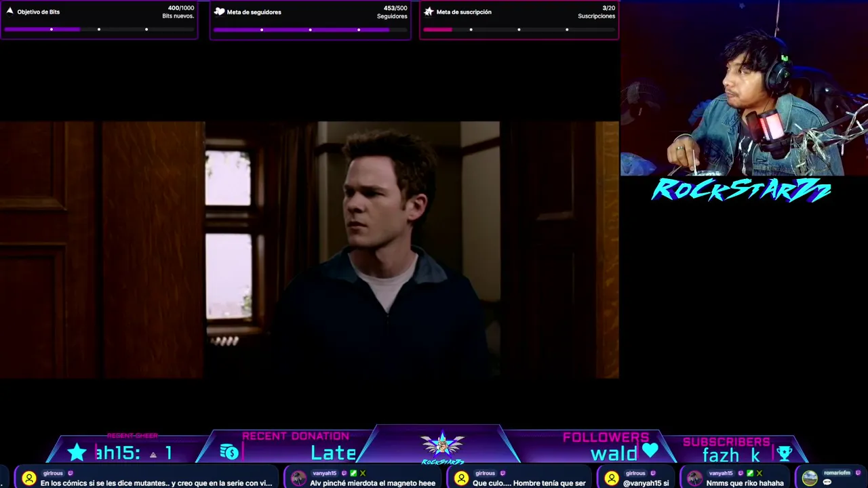Click the 'FOLLOWERS' heading in bottom bar
Image resolution: width=868 pixels, height=488 pixels.
606,437
